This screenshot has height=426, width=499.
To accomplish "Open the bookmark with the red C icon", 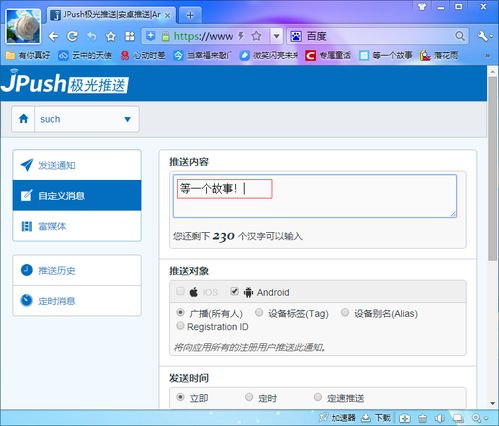I will 328,55.
